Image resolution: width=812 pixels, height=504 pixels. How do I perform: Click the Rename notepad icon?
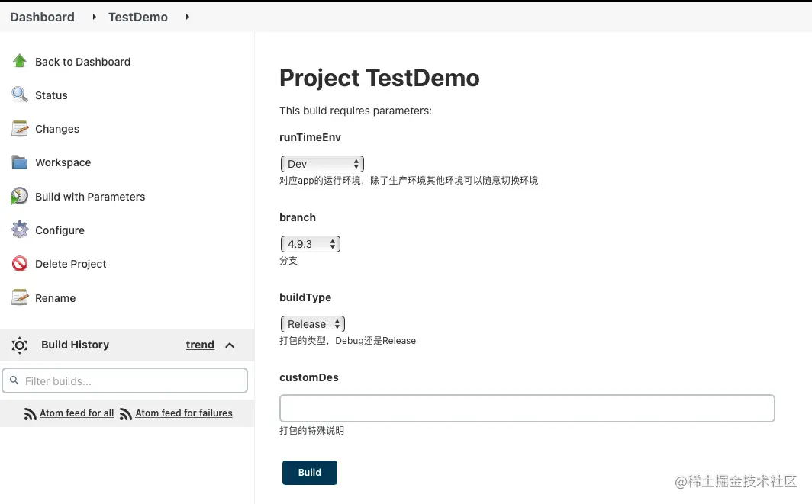pos(20,297)
